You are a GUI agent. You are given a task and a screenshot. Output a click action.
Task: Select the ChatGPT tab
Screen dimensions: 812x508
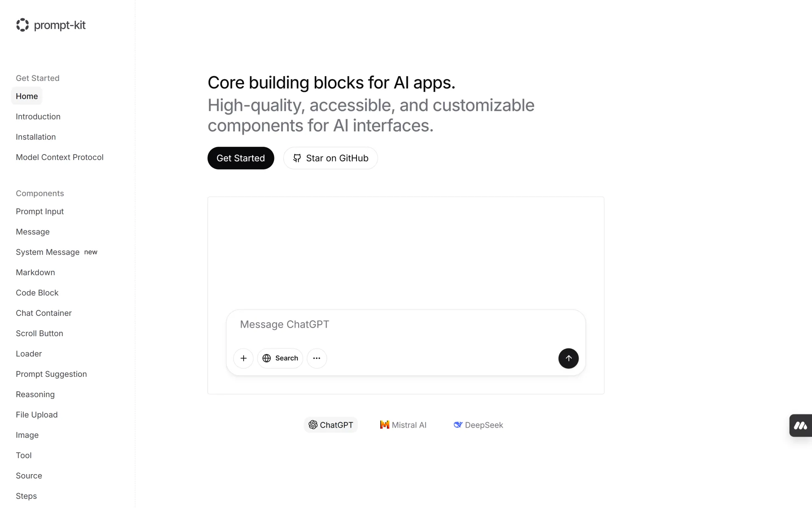pyautogui.click(x=331, y=425)
